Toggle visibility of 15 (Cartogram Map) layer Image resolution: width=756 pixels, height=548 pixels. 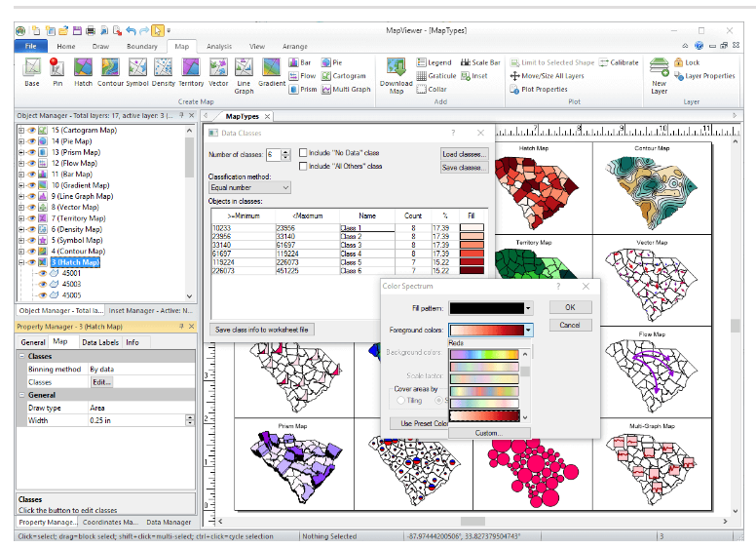(32, 131)
